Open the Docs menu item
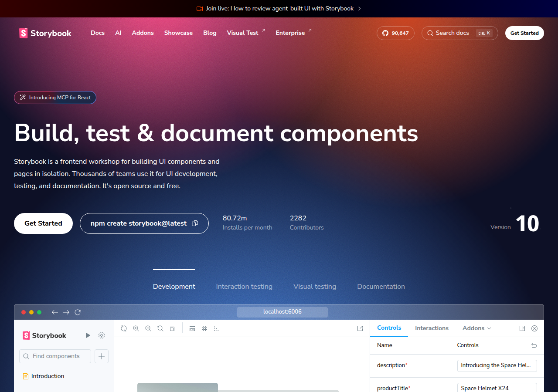 pyautogui.click(x=98, y=33)
